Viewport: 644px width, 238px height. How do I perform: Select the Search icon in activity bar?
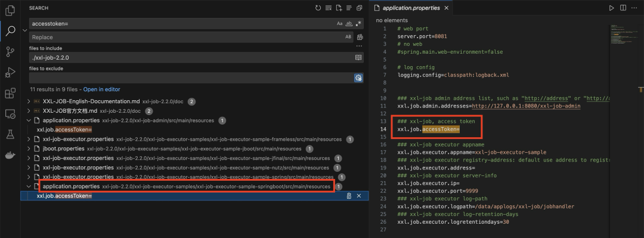click(x=10, y=31)
